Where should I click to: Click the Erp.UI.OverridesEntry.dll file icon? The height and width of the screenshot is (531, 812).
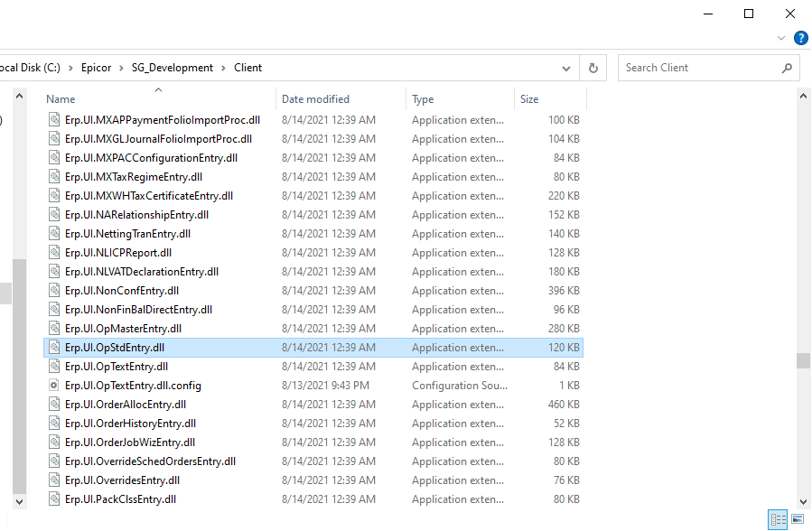tap(54, 480)
